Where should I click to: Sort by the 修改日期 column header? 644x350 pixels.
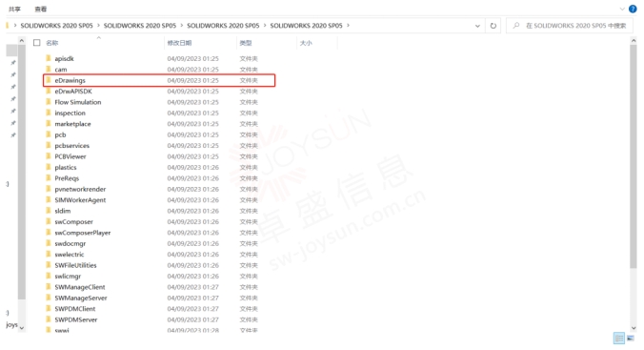point(179,43)
